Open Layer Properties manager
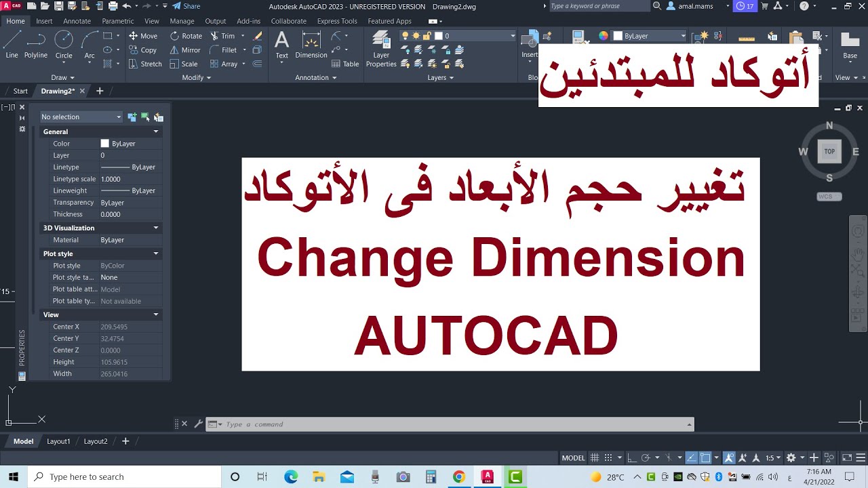Image resolution: width=868 pixels, height=488 pixels. pyautogui.click(x=381, y=49)
